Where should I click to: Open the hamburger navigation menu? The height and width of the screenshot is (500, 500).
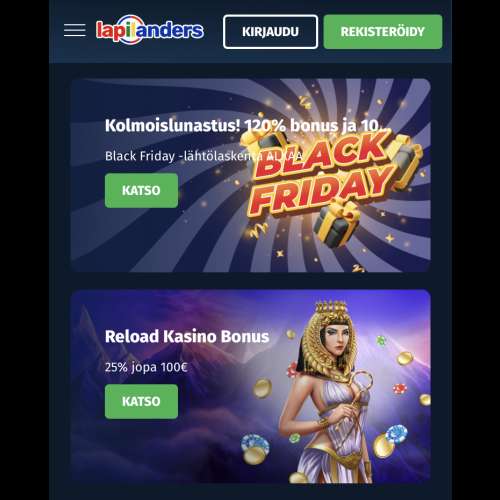click(x=75, y=30)
